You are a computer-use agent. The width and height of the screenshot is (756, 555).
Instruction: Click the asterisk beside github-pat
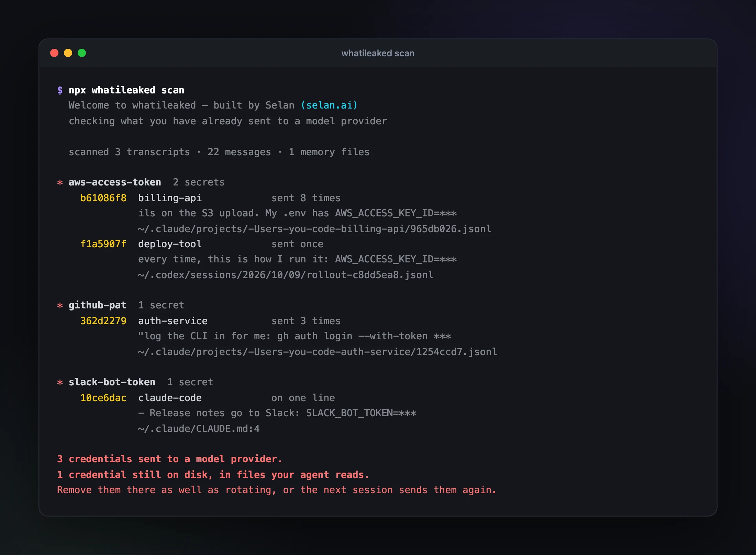tap(60, 305)
